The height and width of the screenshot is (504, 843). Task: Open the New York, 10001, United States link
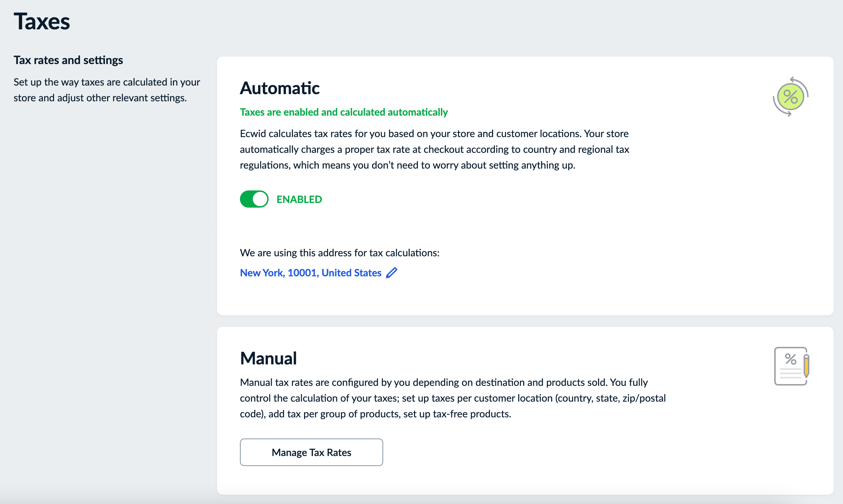310,272
